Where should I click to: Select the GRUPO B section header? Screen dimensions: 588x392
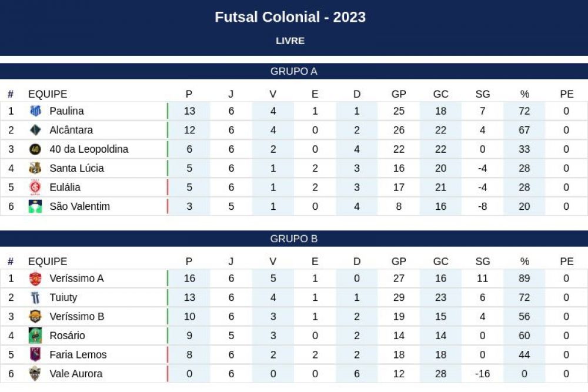pyautogui.click(x=294, y=239)
